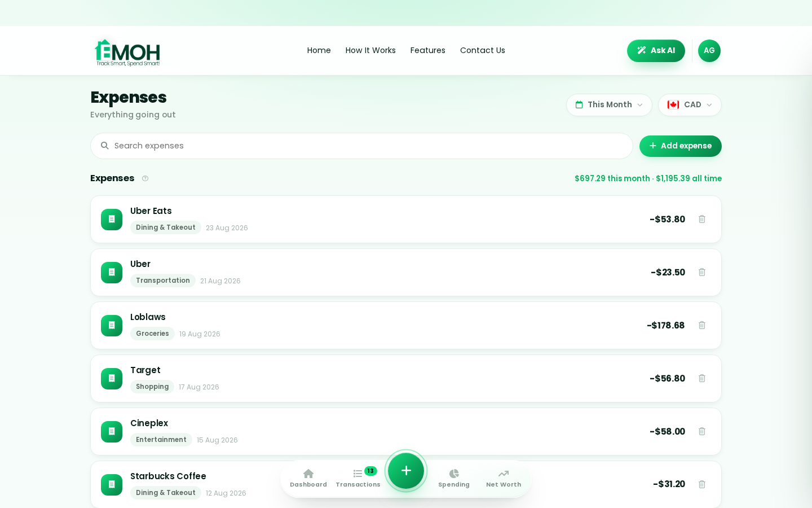Click the Groceries category tag
Viewport: 812px width, 508px height.
[152, 334]
